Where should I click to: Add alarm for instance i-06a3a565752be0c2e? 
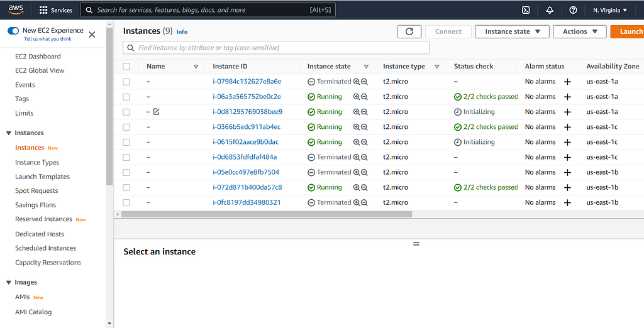pyautogui.click(x=567, y=97)
